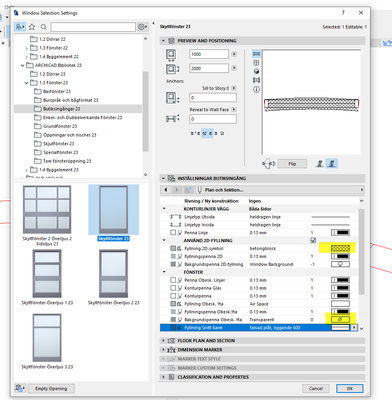Select the unhighlighted anchor icon beside Flip
The image size is (392, 400).
[x=320, y=164]
